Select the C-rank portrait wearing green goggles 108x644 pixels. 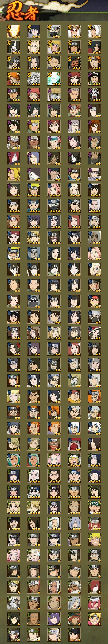[x=94, y=507]
